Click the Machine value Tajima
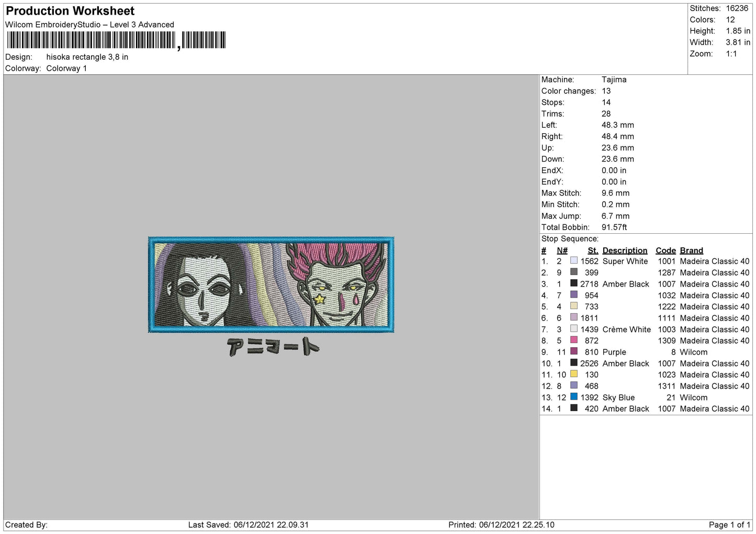The height and width of the screenshot is (534, 756). pos(614,79)
